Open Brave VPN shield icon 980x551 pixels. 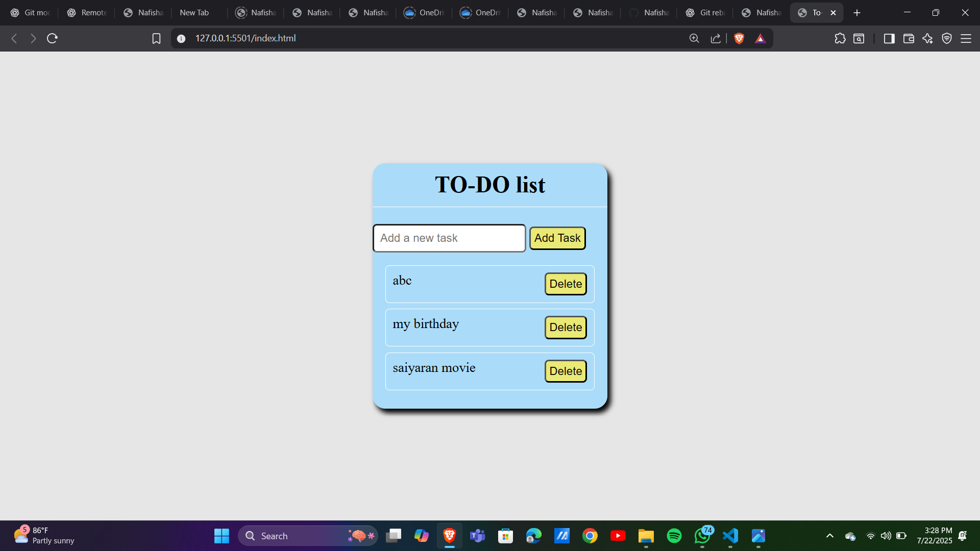coord(947,38)
